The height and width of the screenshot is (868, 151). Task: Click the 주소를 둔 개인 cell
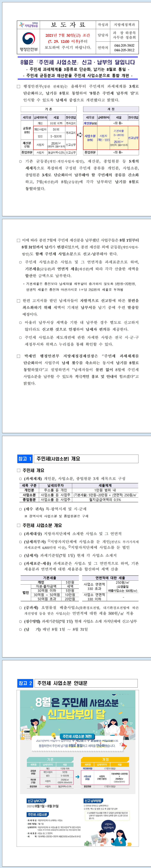[56, 490]
